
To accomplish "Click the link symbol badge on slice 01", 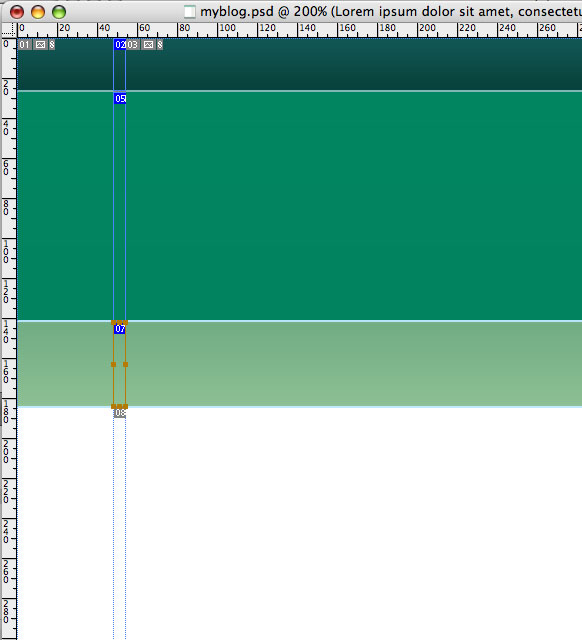I will [x=52, y=44].
